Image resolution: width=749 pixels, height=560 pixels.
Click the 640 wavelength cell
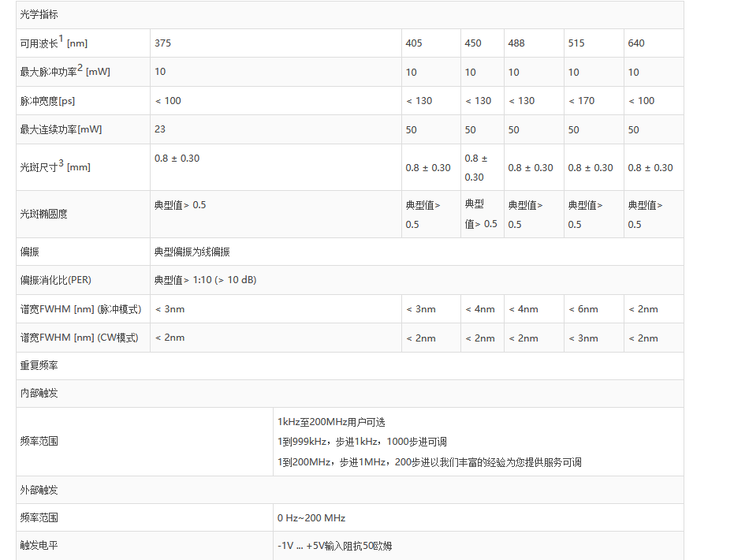(636, 43)
